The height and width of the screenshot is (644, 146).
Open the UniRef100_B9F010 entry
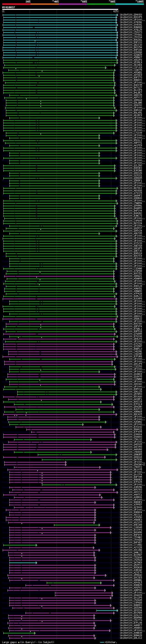tap(131, 42)
